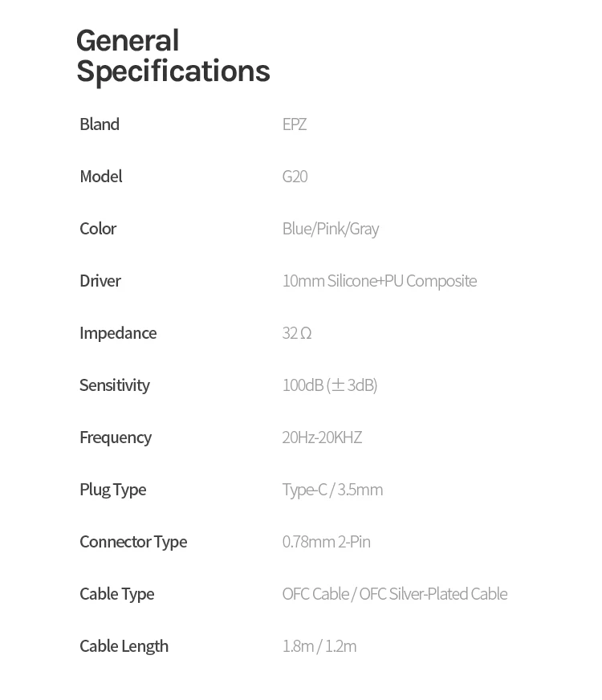This screenshot has width=602, height=700.
Task: Select the 20Hz-20KHZ frequency value
Action: (x=322, y=437)
